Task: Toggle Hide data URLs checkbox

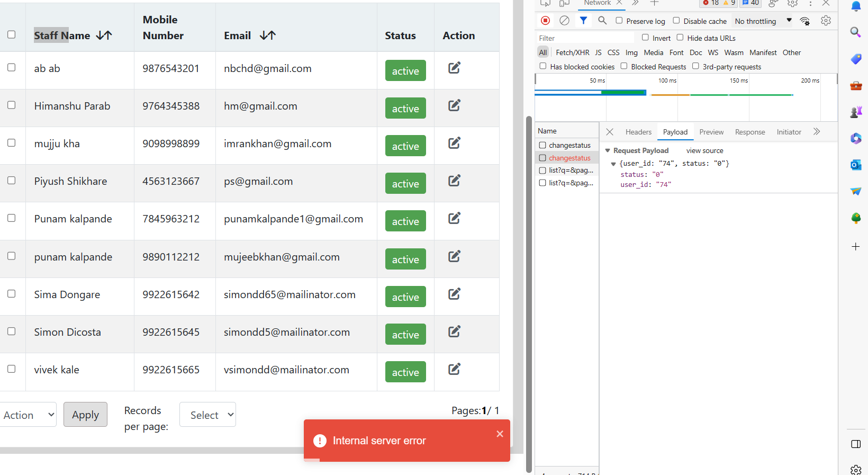Action: (x=680, y=38)
